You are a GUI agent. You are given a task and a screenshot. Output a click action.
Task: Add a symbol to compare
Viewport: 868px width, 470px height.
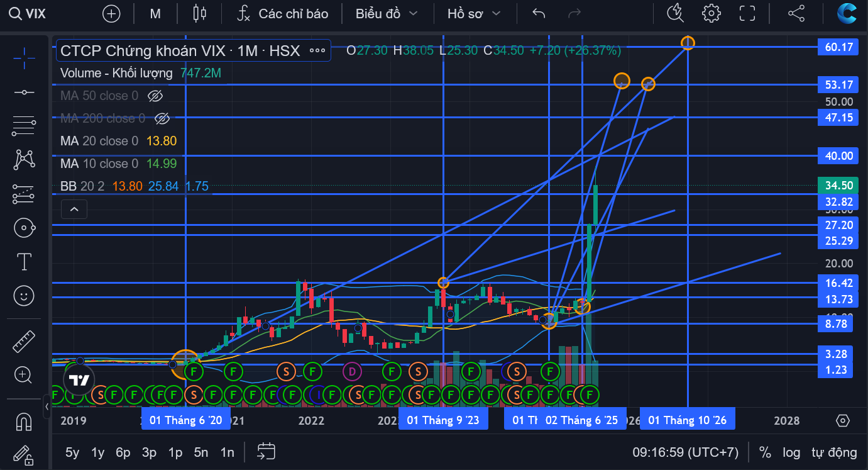(111, 13)
